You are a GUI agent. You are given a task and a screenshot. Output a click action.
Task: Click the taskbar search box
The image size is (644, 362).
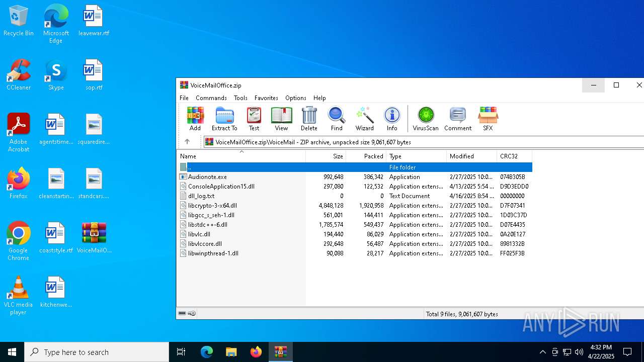click(97, 352)
